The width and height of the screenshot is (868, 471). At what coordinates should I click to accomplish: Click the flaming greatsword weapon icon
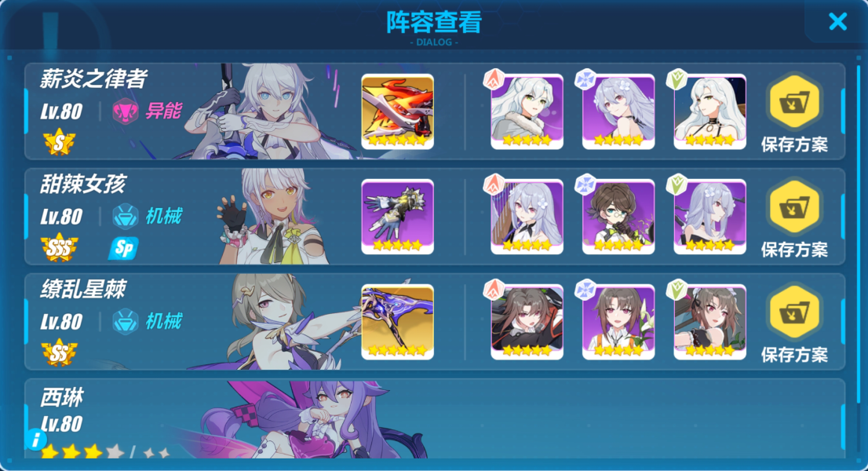click(x=397, y=111)
